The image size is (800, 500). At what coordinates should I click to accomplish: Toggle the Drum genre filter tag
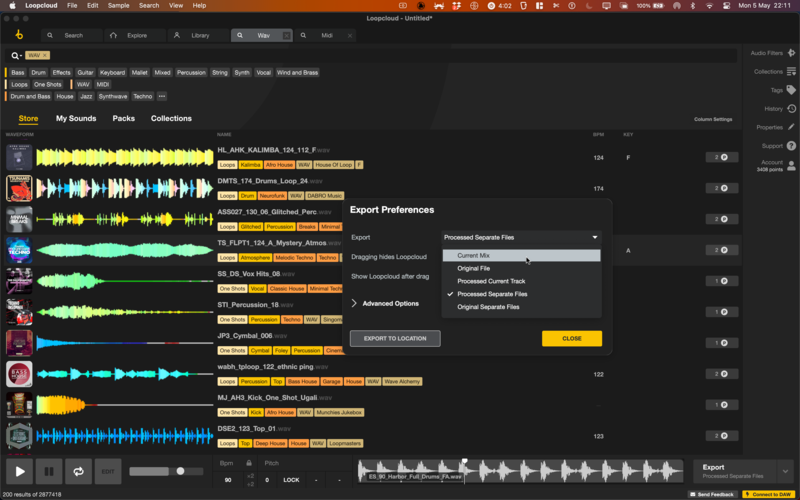(x=38, y=73)
